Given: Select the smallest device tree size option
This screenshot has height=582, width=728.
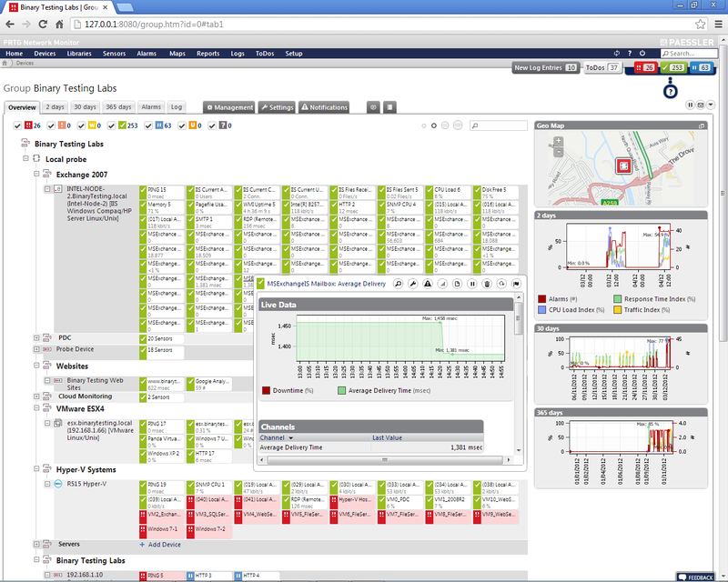Looking at the screenshot, I should (x=423, y=125).
